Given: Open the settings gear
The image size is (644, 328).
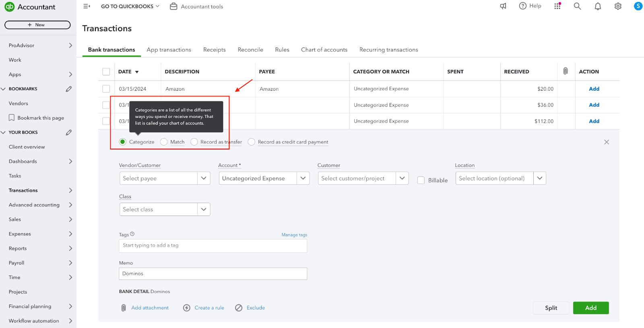Looking at the screenshot, I should 618,6.
